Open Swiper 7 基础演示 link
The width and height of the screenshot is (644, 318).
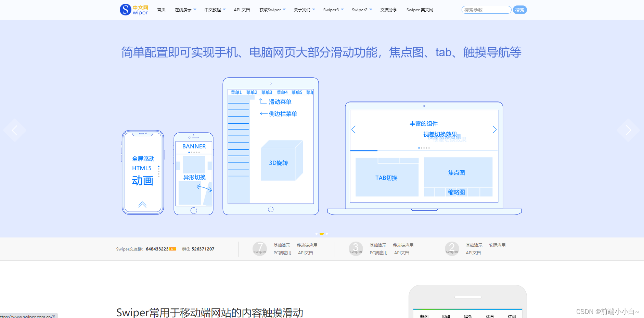[x=282, y=245]
